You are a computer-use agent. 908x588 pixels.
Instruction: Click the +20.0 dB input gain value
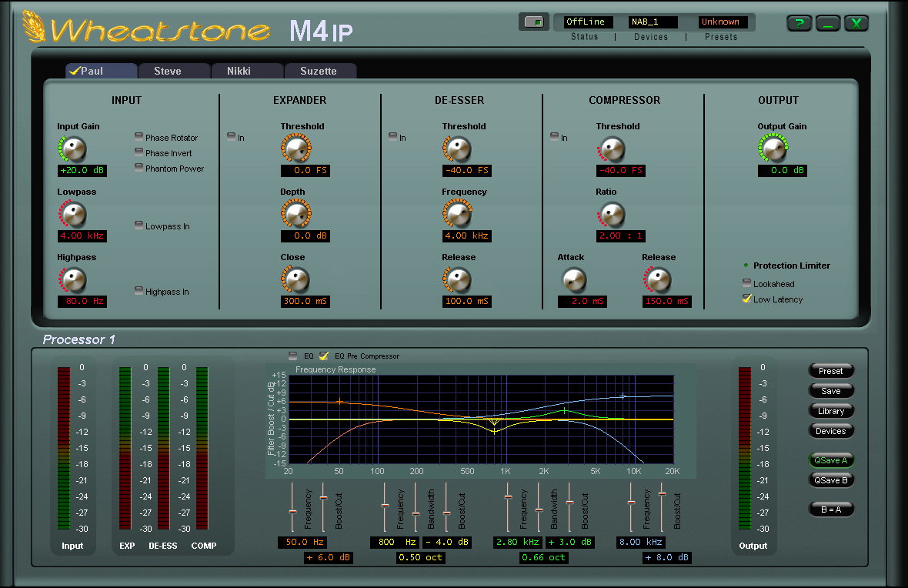tap(82, 170)
